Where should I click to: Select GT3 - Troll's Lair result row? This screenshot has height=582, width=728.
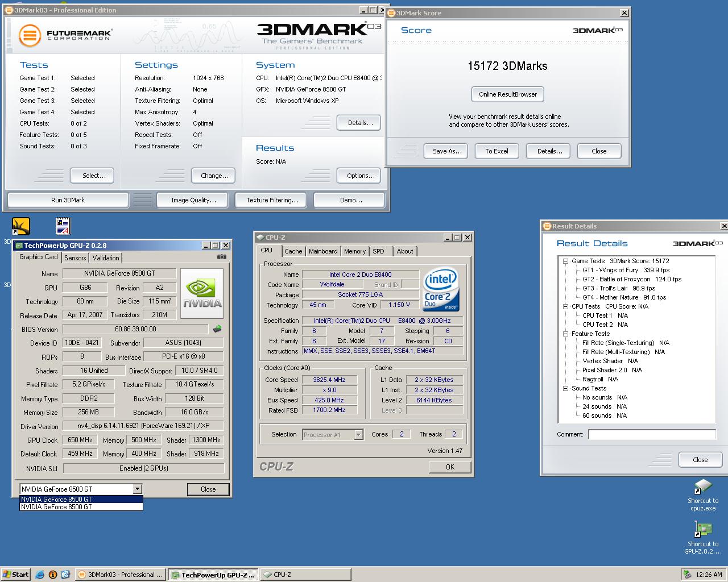(x=619, y=288)
